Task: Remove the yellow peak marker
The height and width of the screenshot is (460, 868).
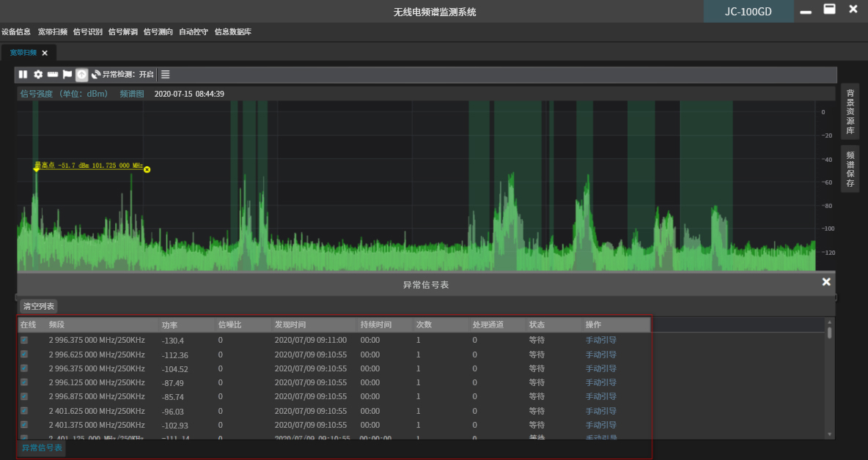Action: [147, 169]
